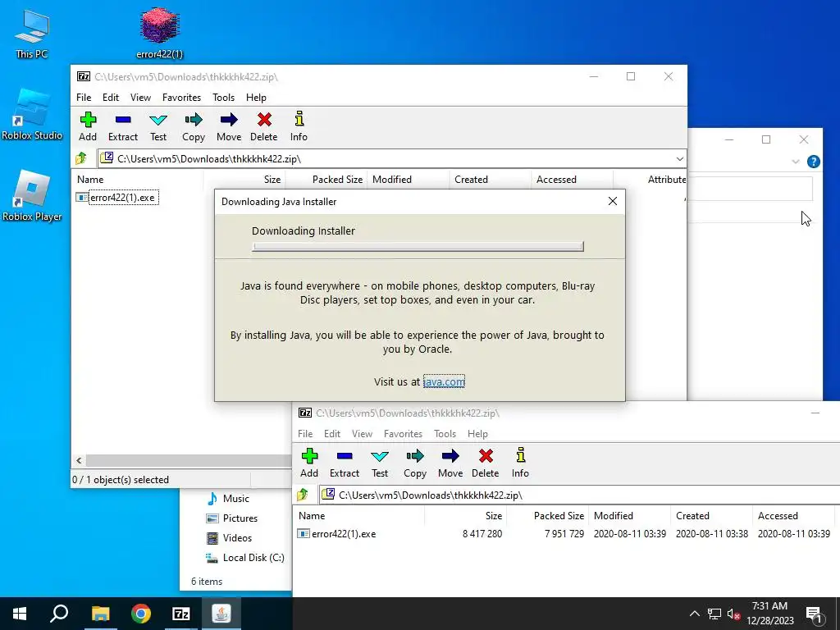The width and height of the screenshot is (840, 630).
Task: Click Test in the lower 7-Zip window
Action: click(380, 463)
